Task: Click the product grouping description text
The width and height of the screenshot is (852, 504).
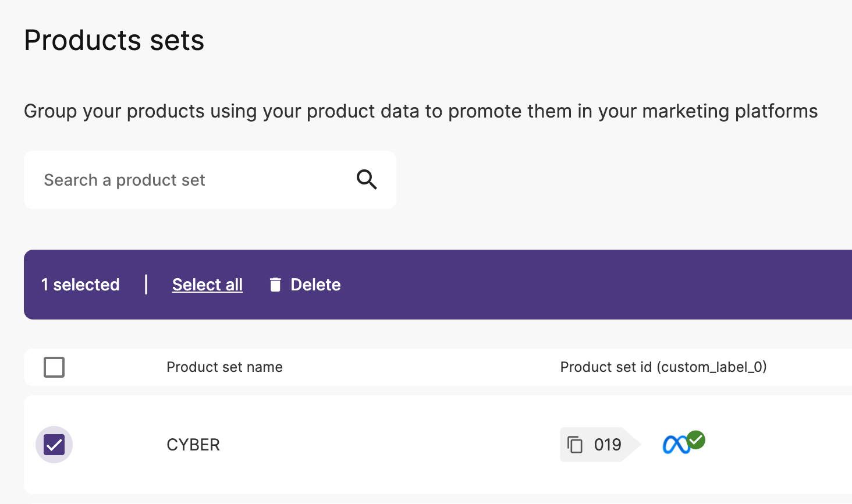Action: click(421, 111)
